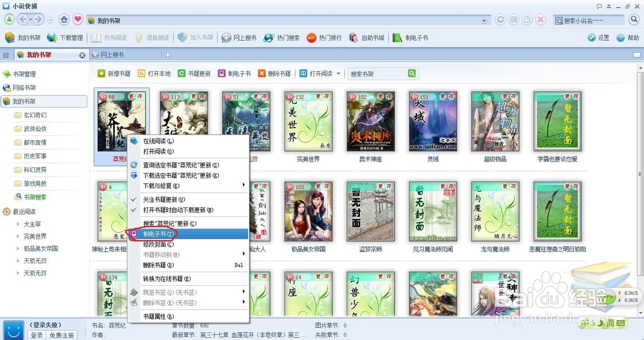Choose 制电子书 in context menu
644x340 pixels.
(x=189, y=234)
